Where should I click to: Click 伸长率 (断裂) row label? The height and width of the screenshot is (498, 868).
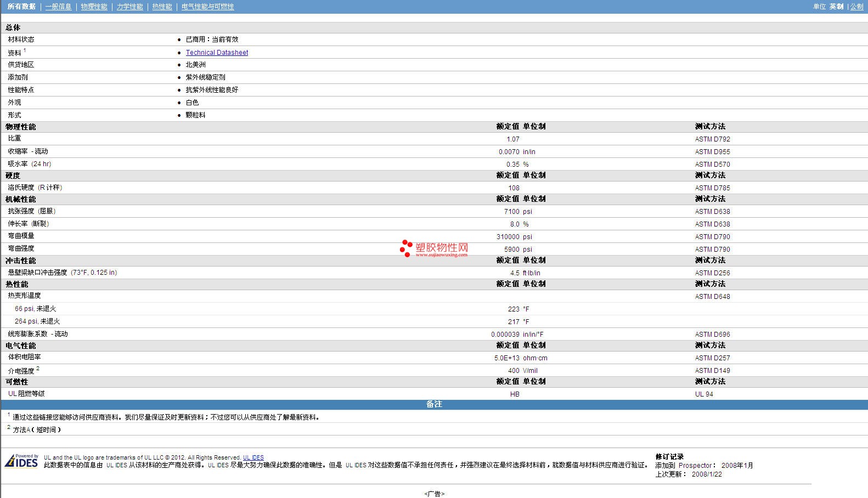pyautogui.click(x=29, y=224)
